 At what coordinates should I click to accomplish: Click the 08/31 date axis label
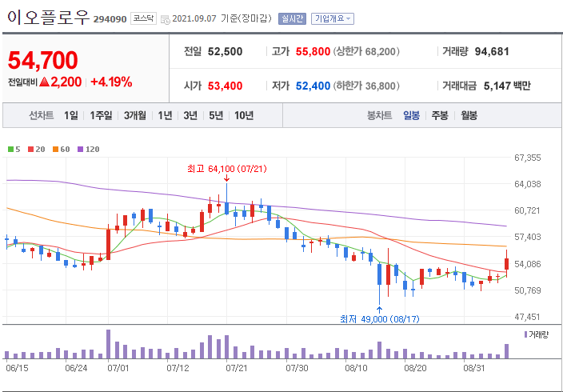coord(474,368)
